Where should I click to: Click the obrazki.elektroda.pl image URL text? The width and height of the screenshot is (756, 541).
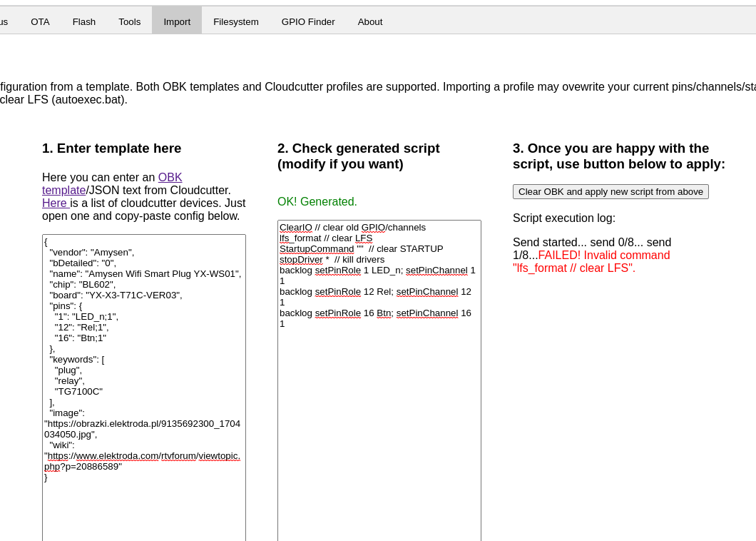tap(142, 429)
